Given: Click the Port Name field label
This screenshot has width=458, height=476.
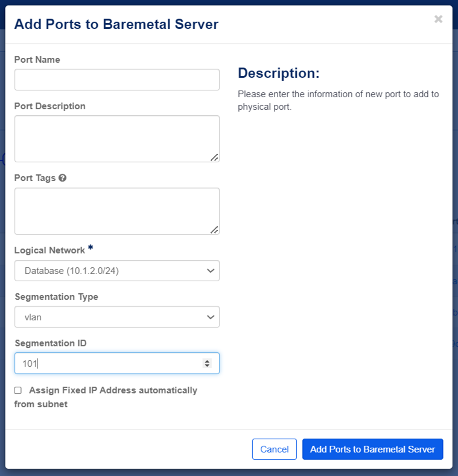Looking at the screenshot, I should click(37, 60).
